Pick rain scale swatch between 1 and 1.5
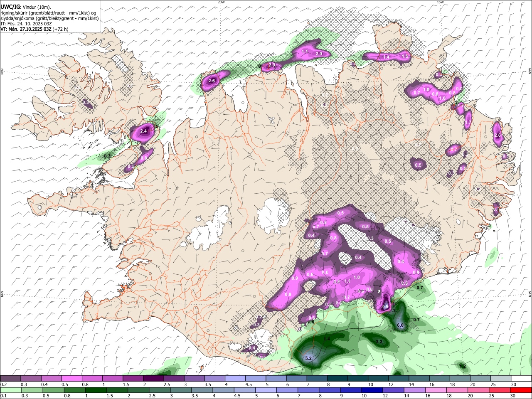The width and height of the screenshot is (532, 399). tap(96, 390)
